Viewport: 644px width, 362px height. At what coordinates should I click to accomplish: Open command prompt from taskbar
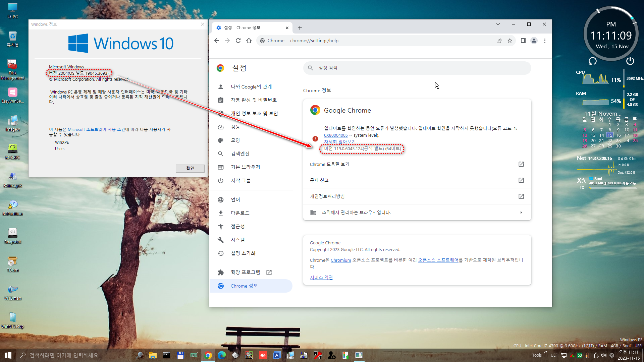point(166,355)
